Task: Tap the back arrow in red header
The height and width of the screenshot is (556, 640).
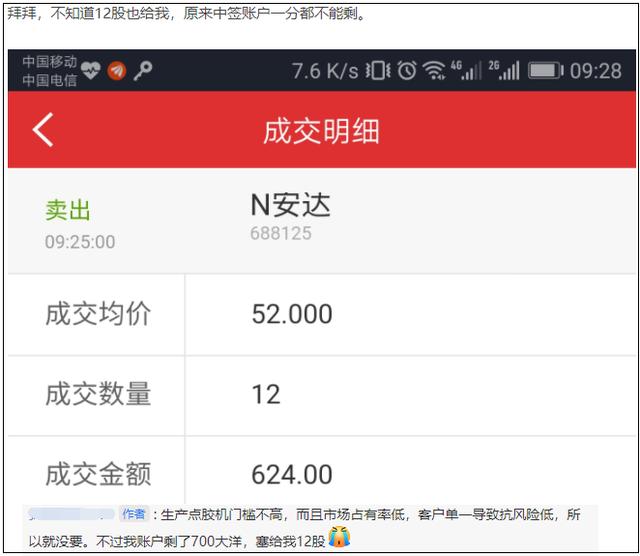Action: (43, 130)
